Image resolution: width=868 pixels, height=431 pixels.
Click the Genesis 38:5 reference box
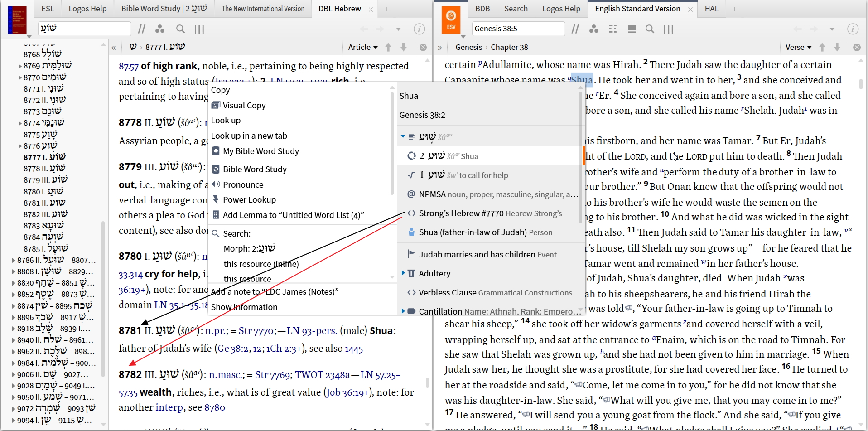(518, 29)
